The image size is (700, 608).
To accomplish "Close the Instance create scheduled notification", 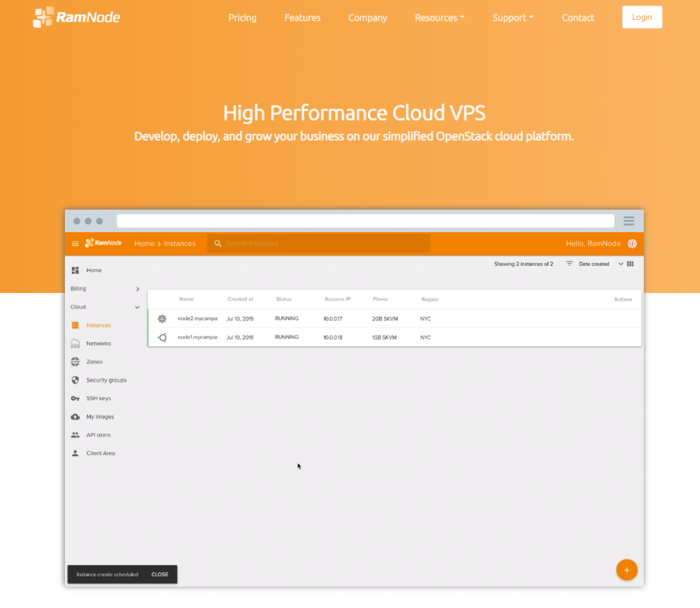I will coord(159,575).
